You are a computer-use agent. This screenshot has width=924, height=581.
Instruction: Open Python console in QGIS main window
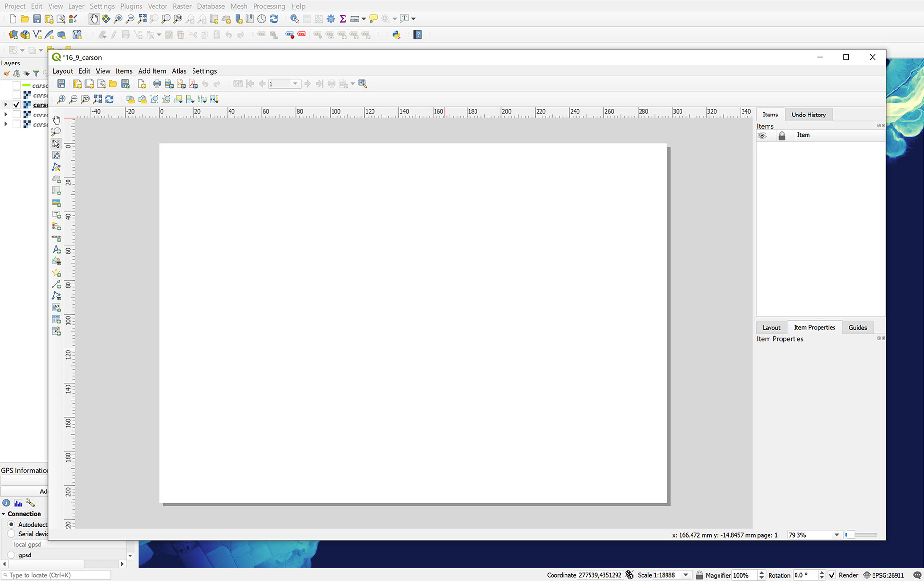397,35
